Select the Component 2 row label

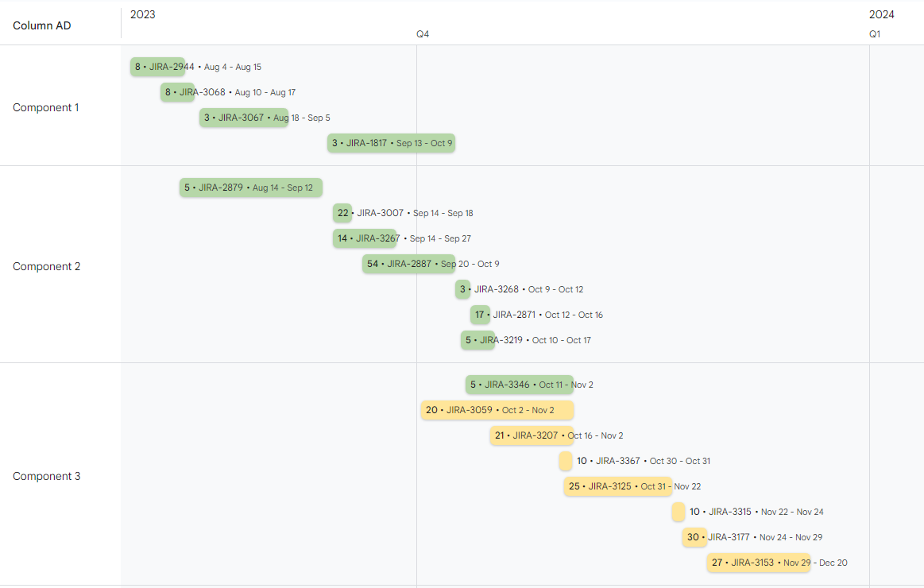pos(47,265)
